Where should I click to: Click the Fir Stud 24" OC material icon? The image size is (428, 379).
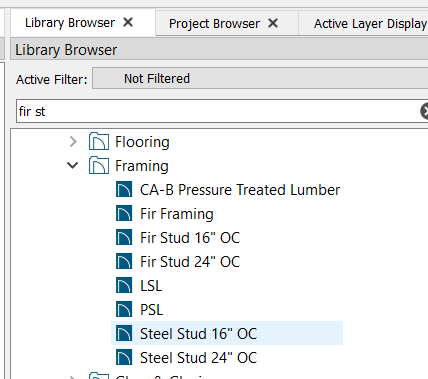(x=124, y=262)
